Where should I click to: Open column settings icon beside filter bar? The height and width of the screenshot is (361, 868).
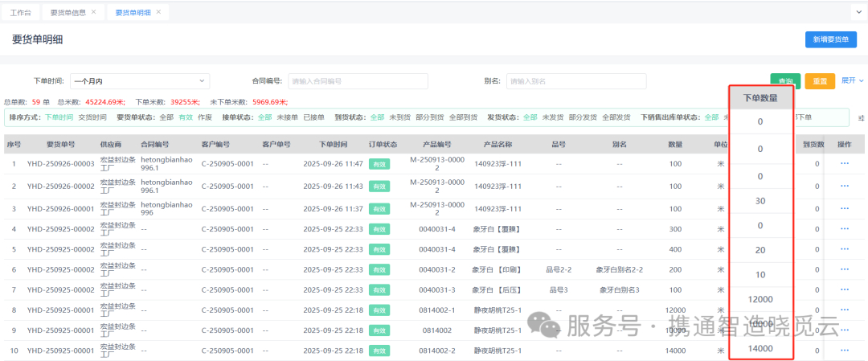[861, 118]
